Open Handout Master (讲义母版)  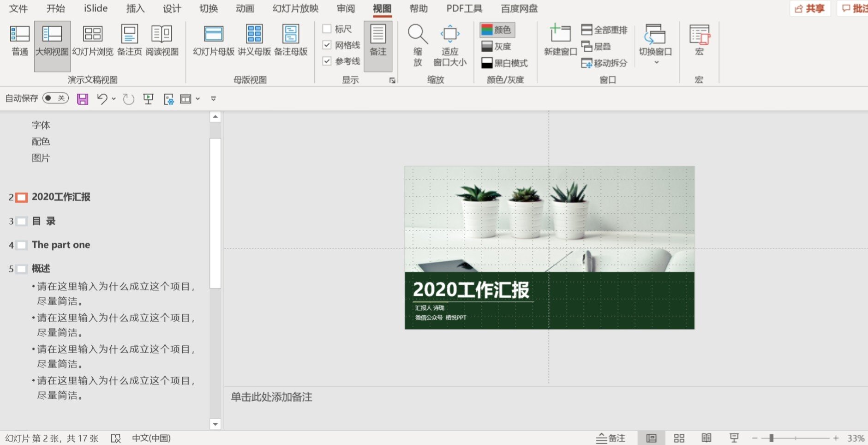point(254,41)
